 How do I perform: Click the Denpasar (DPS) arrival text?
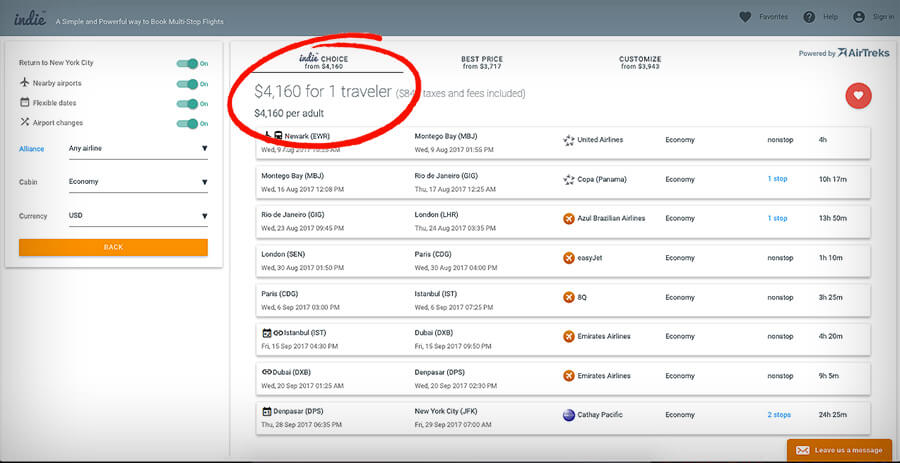coord(440,372)
